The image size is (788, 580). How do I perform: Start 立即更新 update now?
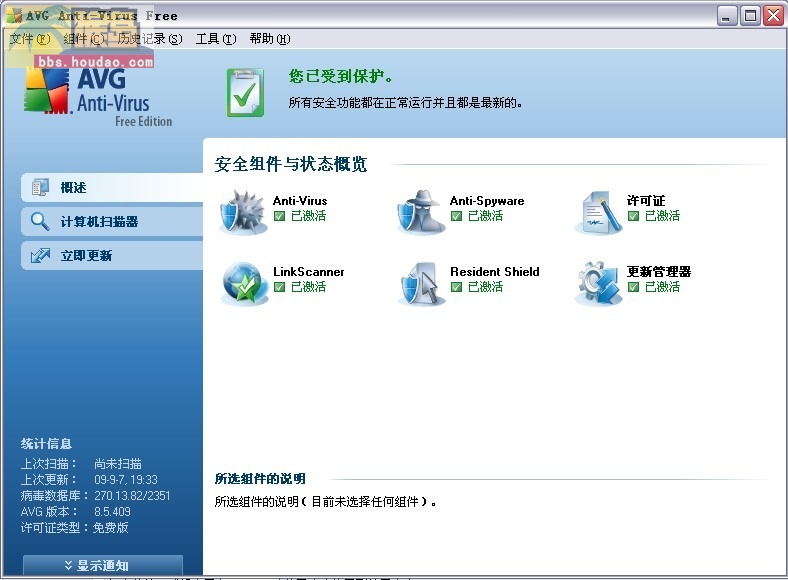tap(112, 255)
